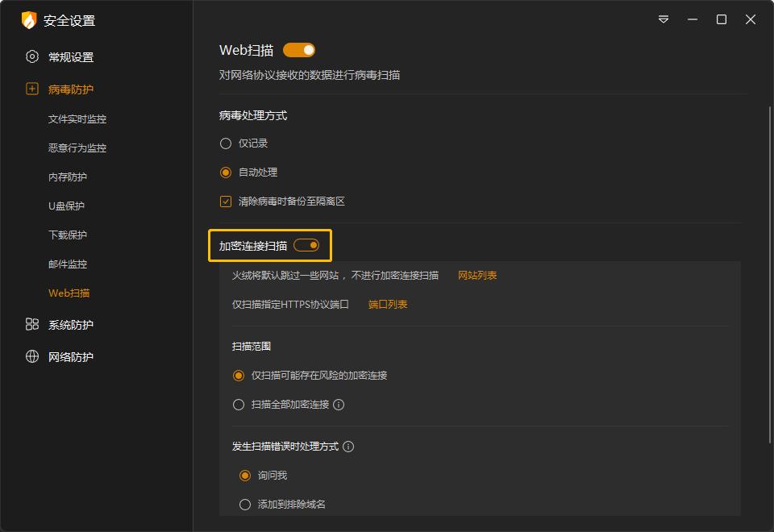Open 下载保护 settings page
Viewport: 774px width, 532px height.
tap(68, 235)
